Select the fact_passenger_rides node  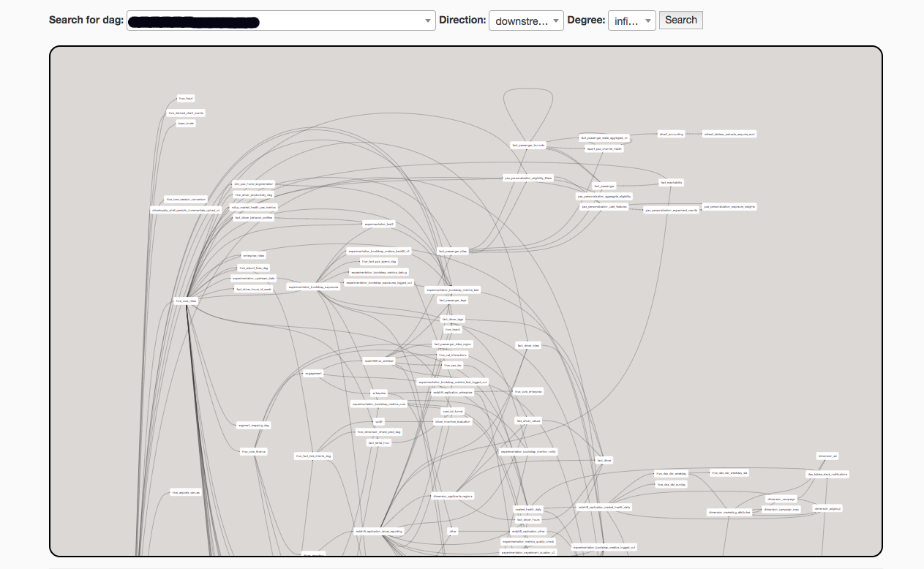(x=453, y=251)
